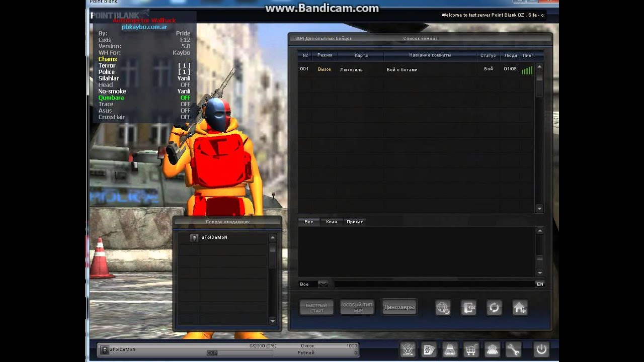Toggle the green Qumbara option
644x362 pixels.
[x=144, y=98]
